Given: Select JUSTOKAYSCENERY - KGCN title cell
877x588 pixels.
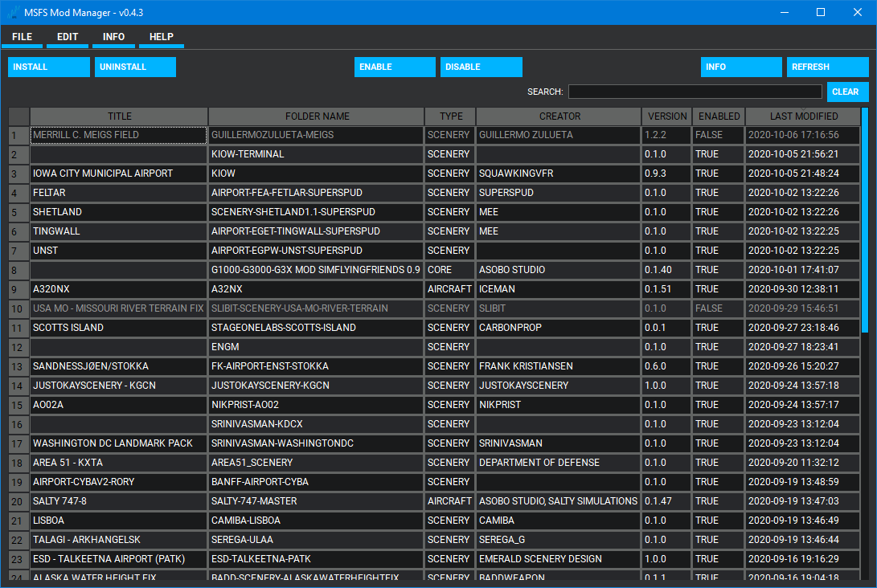Looking at the screenshot, I should click(x=119, y=386).
